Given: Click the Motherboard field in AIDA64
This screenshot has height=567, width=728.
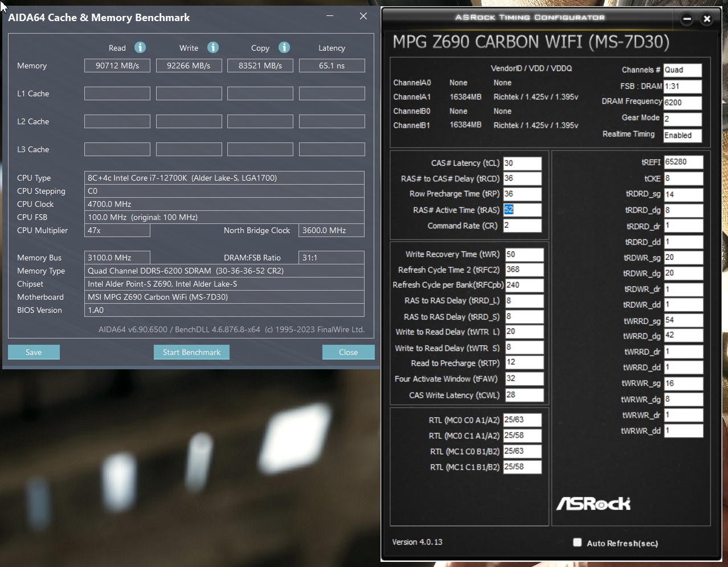Looking at the screenshot, I should [x=224, y=297].
